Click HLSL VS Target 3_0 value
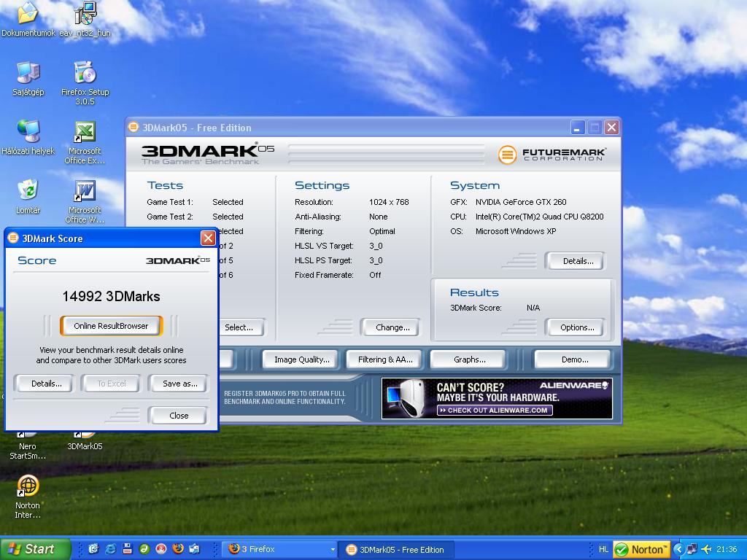 [x=376, y=246]
